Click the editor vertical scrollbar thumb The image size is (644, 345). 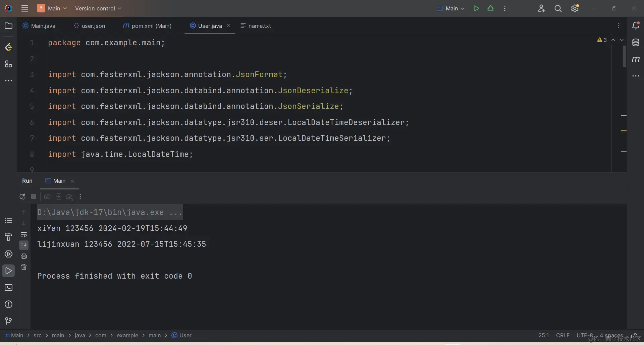pyautogui.click(x=624, y=56)
